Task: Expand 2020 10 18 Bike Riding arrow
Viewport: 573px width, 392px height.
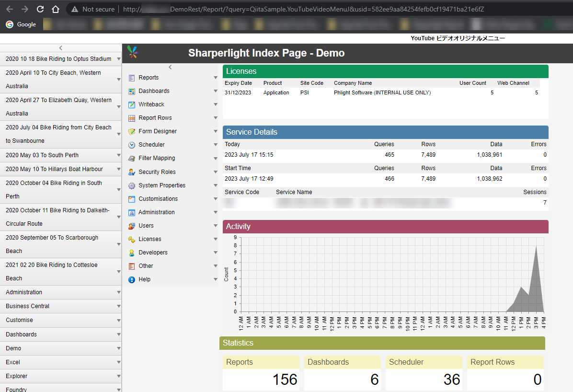Action: [x=119, y=59]
